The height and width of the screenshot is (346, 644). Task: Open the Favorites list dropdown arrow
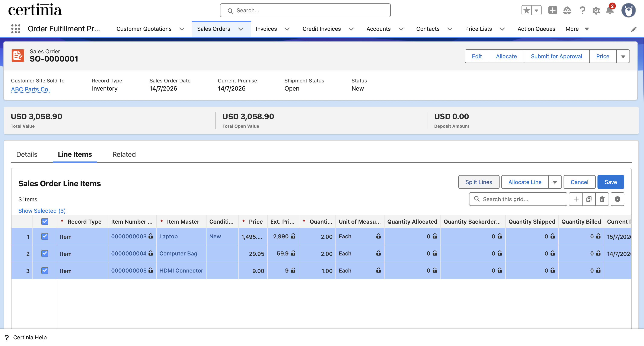point(536,10)
